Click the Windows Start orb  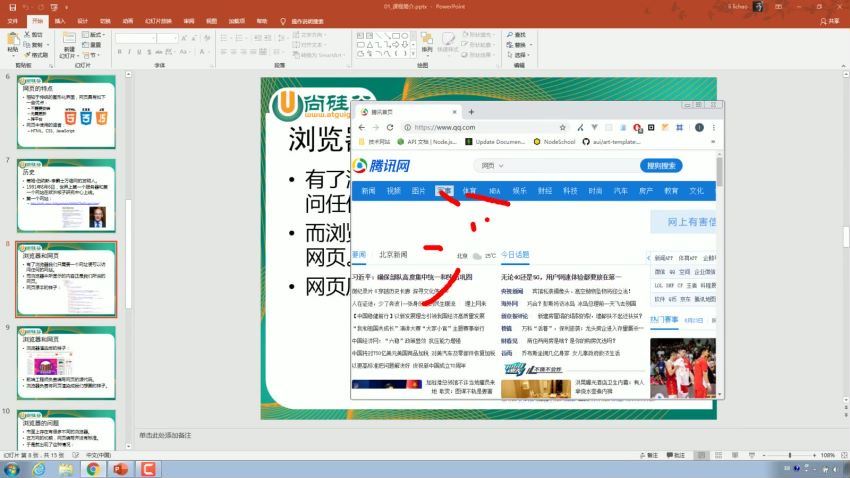pyautogui.click(x=12, y=468)
